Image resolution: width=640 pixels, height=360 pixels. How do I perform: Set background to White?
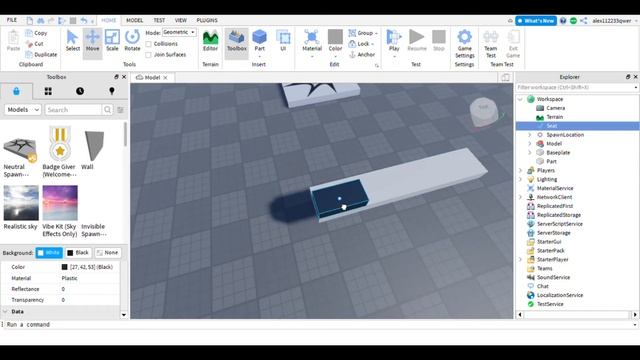[x=49, y=253]
